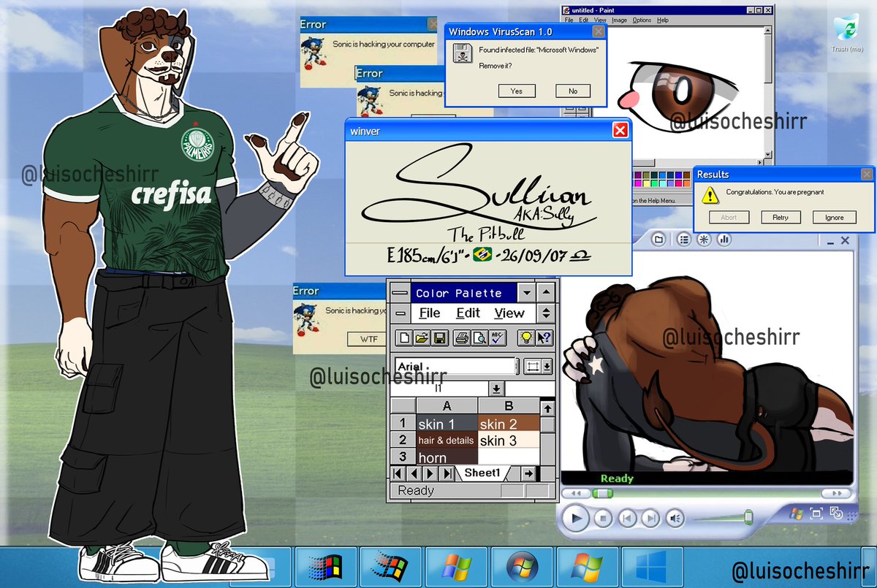Click media player asterisk visualization icon
The height and width of the screenshot is (588, 877).
(704, 239)
